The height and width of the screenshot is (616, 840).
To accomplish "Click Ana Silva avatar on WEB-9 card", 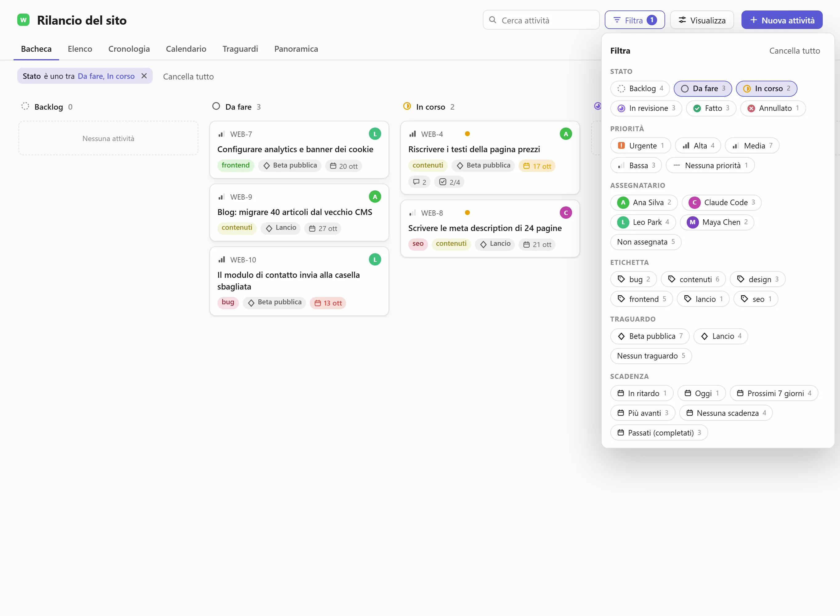I will [375, 197].
